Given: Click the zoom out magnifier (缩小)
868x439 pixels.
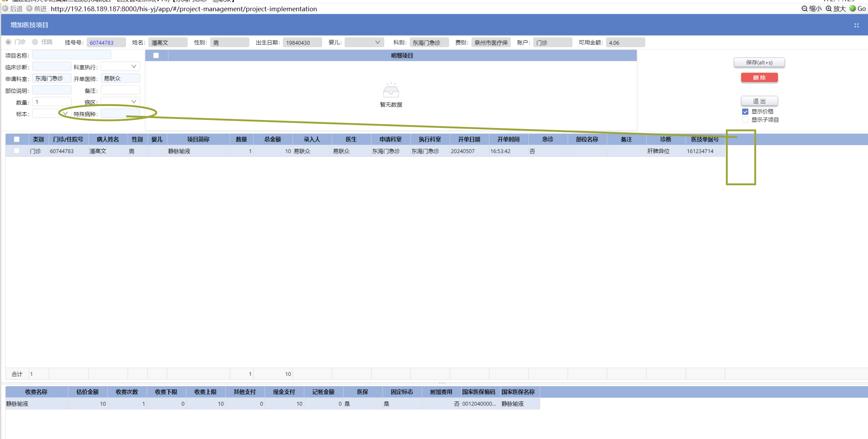Looking at the screenshot, I should (804, 8).
